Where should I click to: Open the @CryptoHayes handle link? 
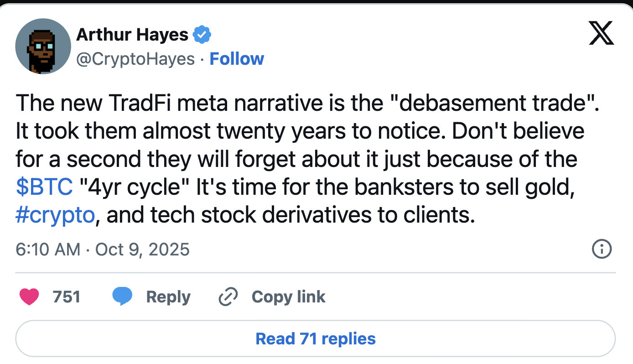135,59
